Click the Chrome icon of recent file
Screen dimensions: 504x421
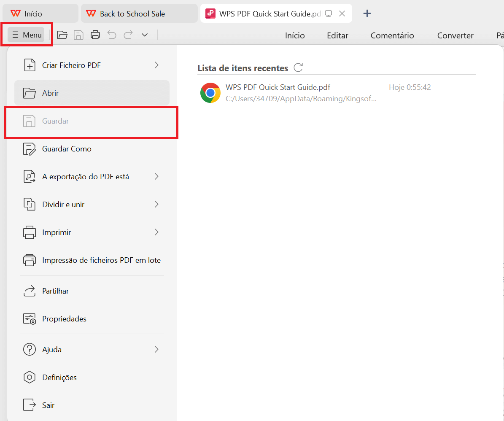210,93
